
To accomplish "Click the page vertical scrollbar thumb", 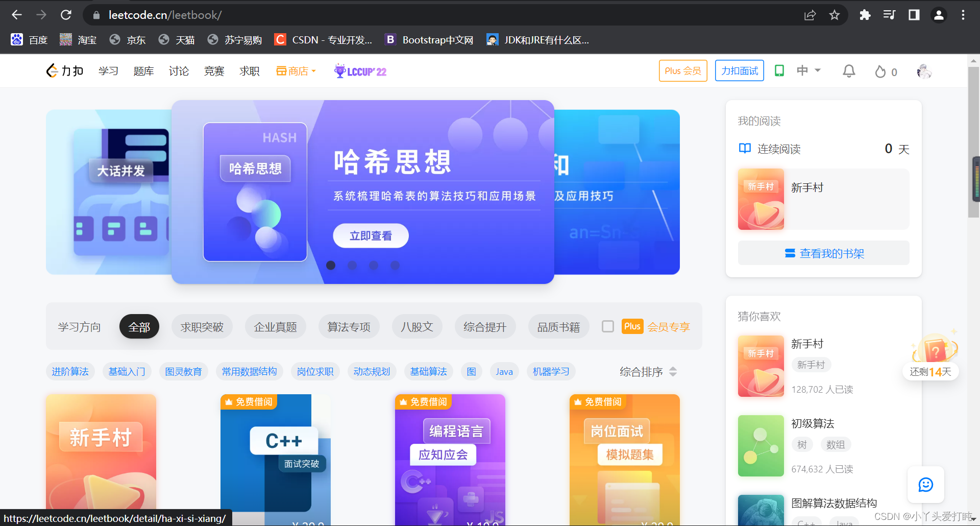I will (x=973, y=141).
